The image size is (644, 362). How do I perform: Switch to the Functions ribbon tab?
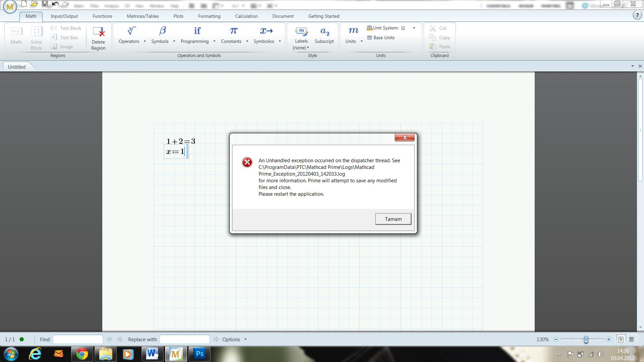pos(102,16)
